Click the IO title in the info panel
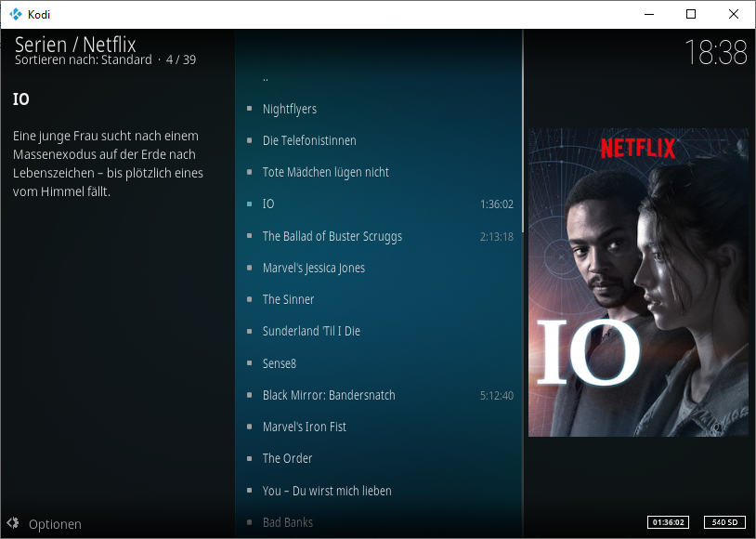756x539 pixels. [x=20, y=99]
